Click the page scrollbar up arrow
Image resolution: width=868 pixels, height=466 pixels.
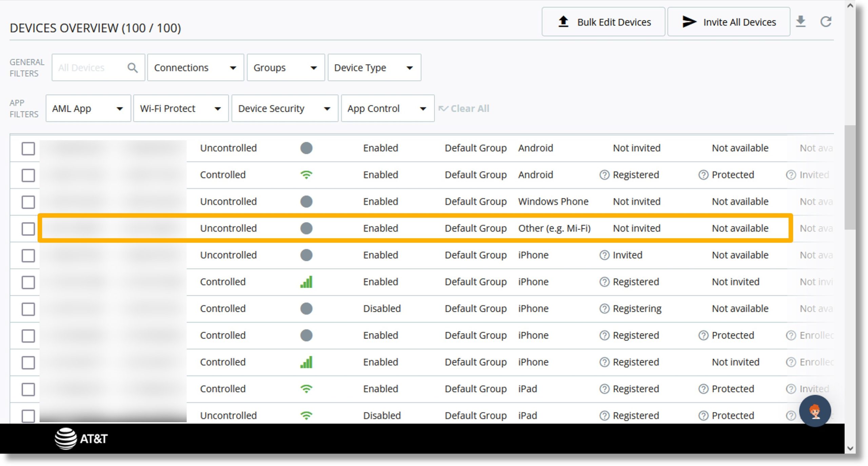click(850, 6)
